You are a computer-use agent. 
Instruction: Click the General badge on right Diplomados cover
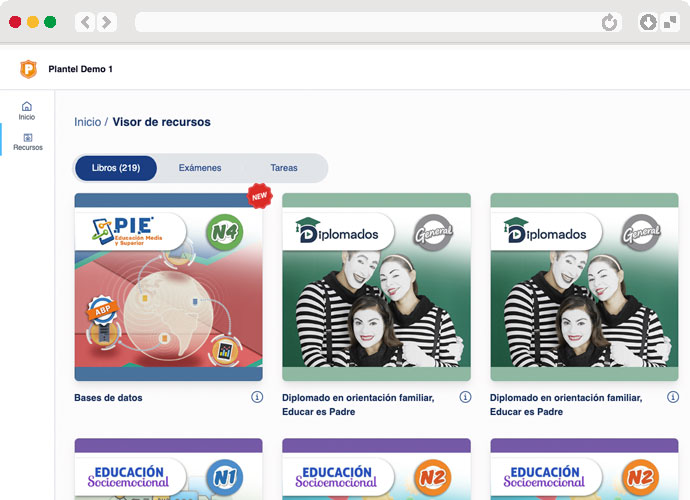point(641,233)
